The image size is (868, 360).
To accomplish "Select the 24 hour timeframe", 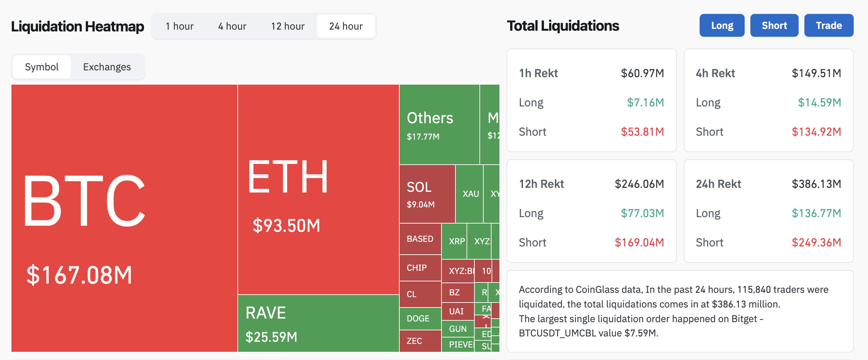I will click(345, 26).
